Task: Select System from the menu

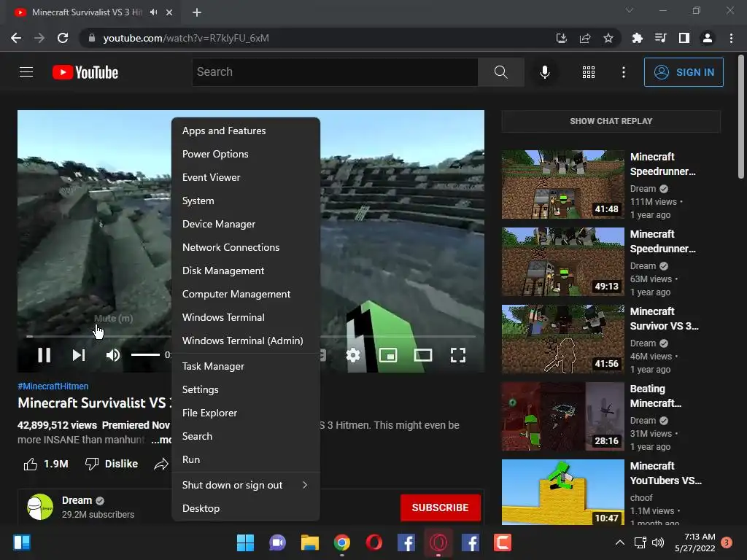Action: coord(245,201)
